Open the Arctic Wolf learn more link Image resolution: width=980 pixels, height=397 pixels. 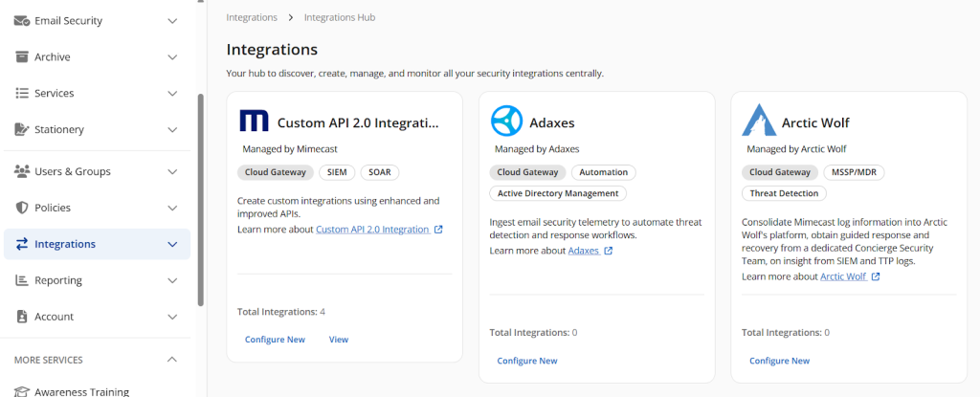(843, 276)
